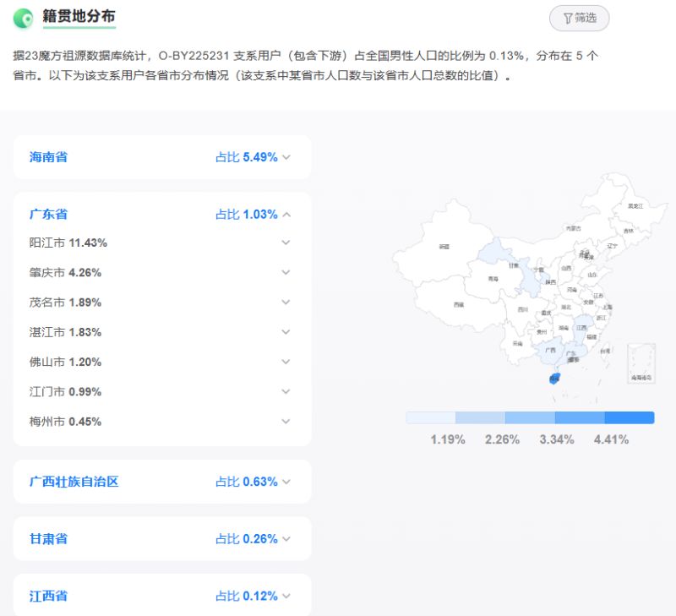Expand 阳江市 11.43% city details
The image size is (676, 616).
pyautogui.click(x=286, y=243)
